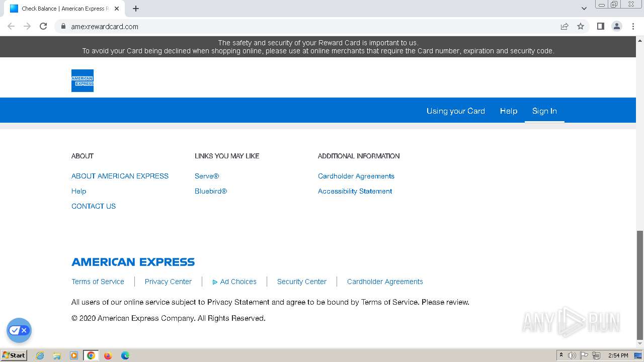Screen dimensions: 644x362
Task: Visit the Bluebird® link
Action: [x=211, y=191]
